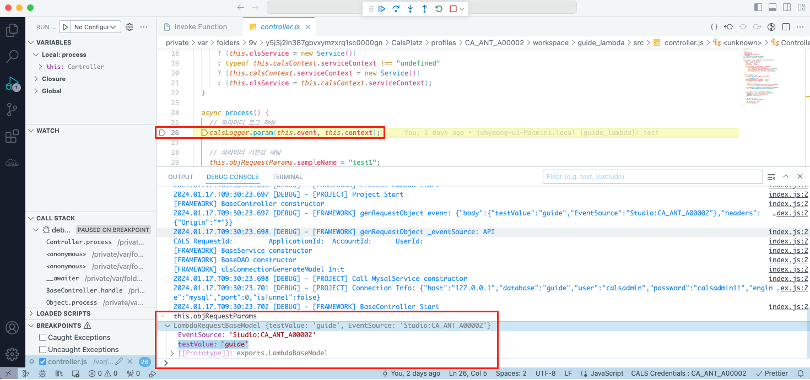
Task: Uncheck the controller.js breakpoint
Action: [x=43, y=362]
